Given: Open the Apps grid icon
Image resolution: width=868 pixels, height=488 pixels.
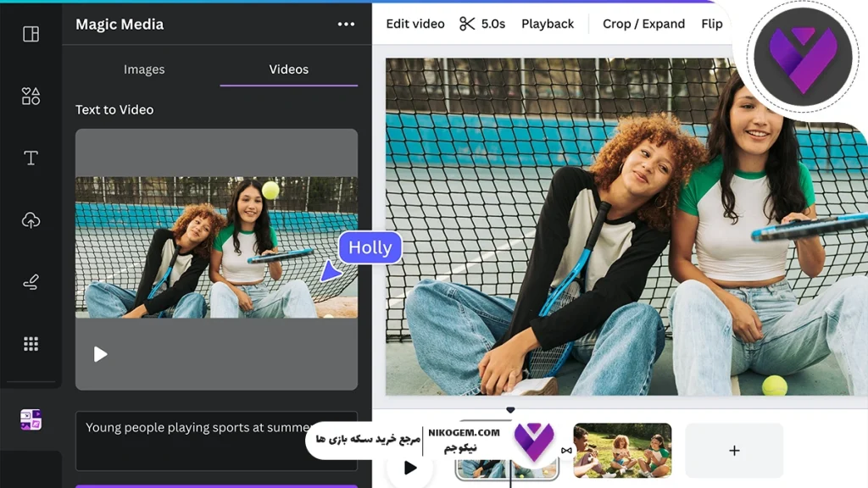Looking at the screenshot, I should [31, 344].
